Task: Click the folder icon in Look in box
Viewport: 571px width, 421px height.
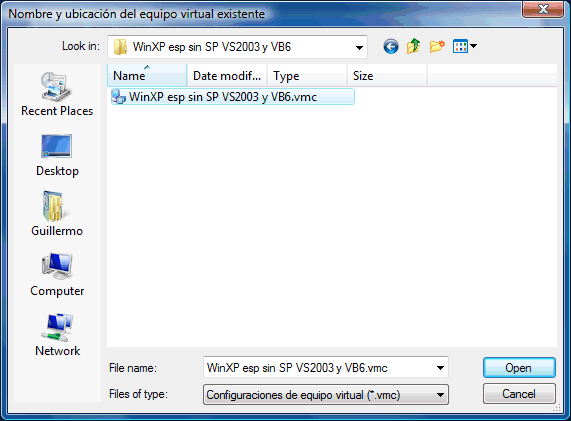Action: click(120, 47)
